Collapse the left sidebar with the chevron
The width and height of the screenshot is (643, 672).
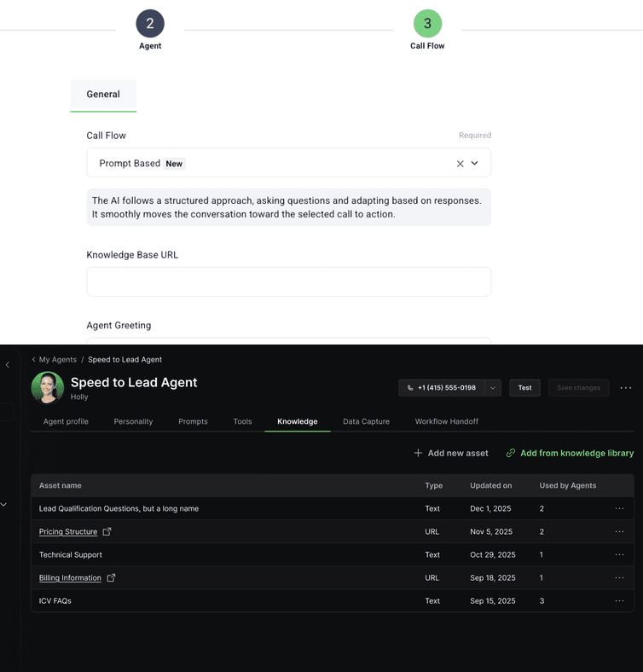[8, 365]
